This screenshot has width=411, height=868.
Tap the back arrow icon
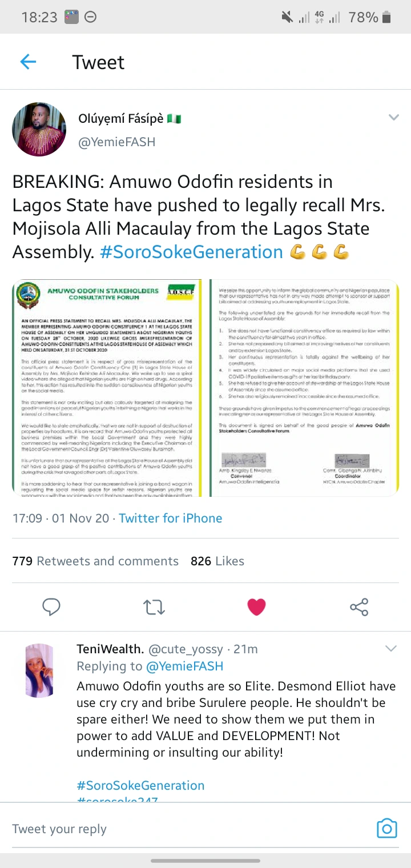pyautogui.click(x=28, y=62)
